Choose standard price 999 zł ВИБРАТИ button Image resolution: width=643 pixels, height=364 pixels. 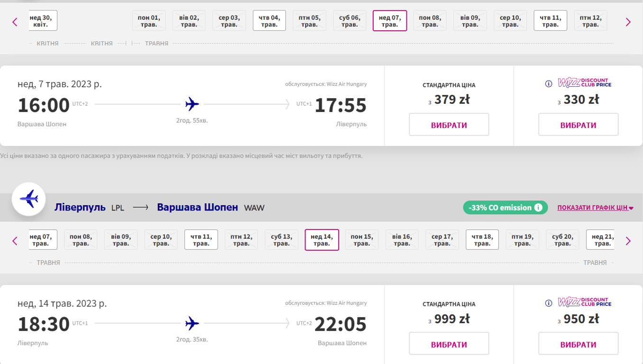pos(449,344)
